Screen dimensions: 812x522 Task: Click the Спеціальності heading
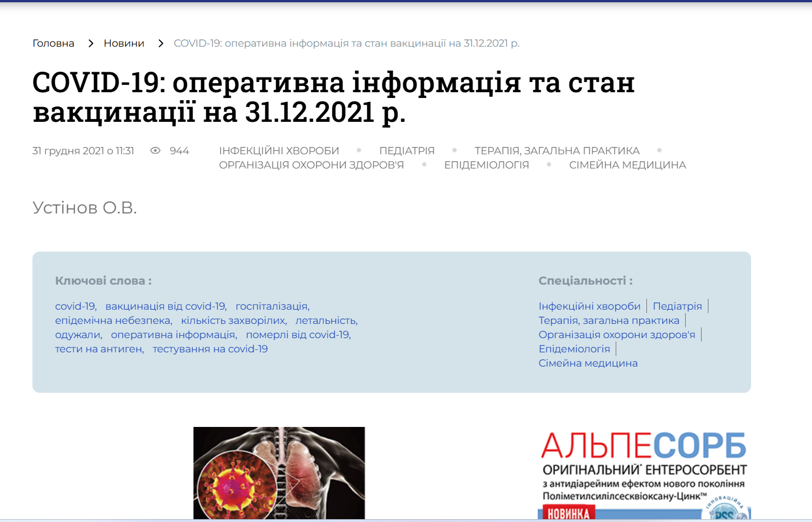tap(586, 281)
